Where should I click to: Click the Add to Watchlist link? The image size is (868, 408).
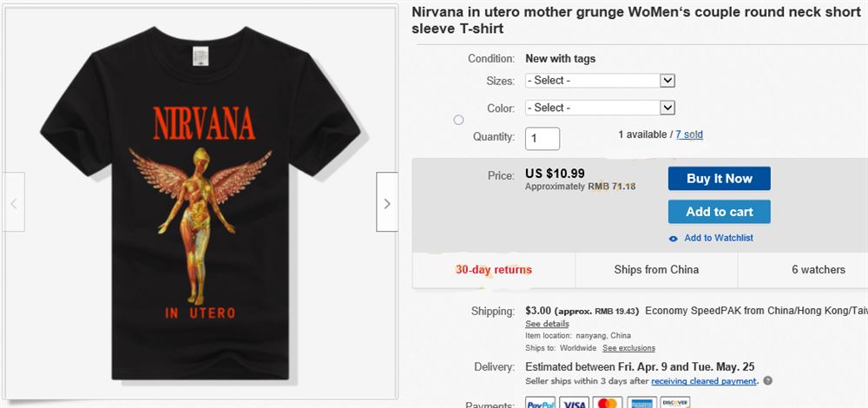click(719, 239)
